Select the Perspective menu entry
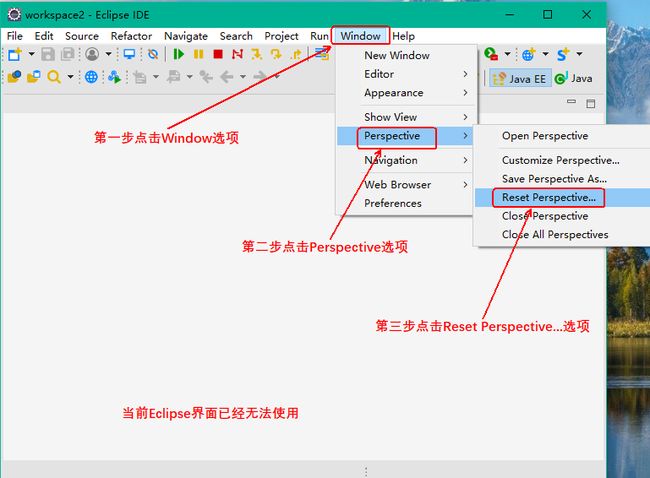 [x=406, y=136]
